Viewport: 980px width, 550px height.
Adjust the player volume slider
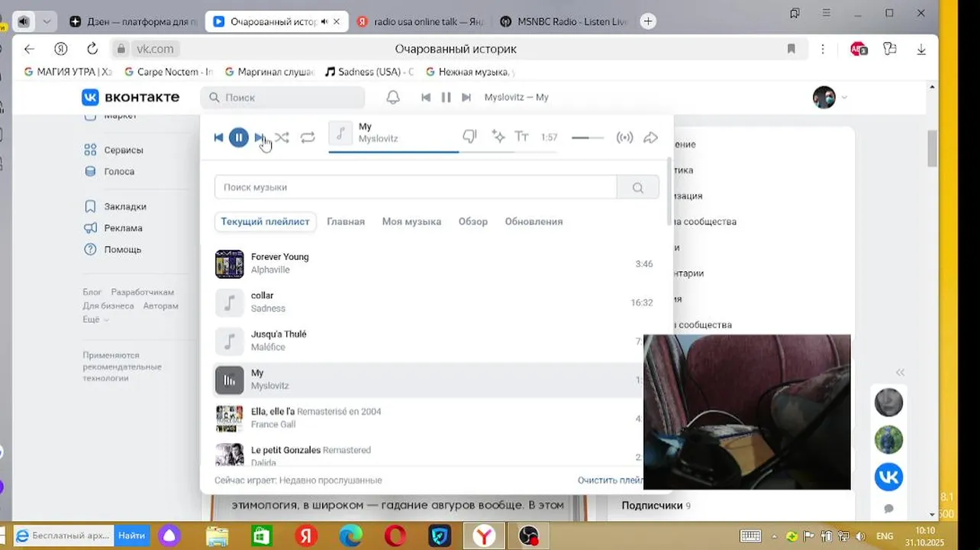(587, 137)
